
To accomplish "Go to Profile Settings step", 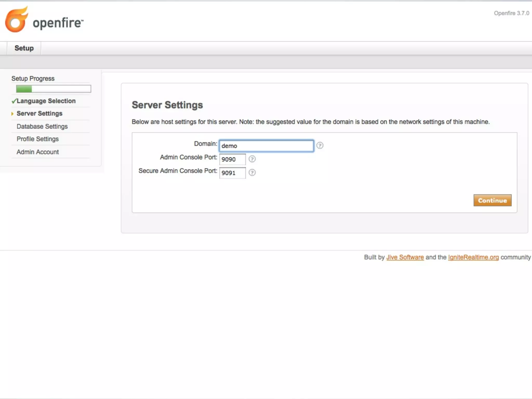I will (38, 139).
